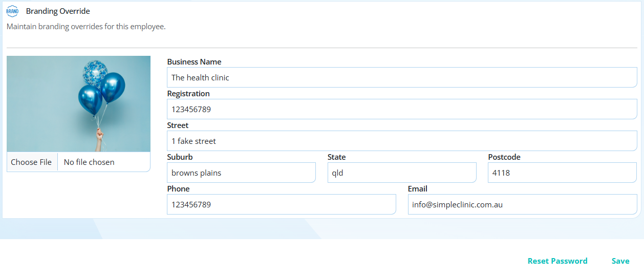Click the Phone label

click(x=178, y=189)
